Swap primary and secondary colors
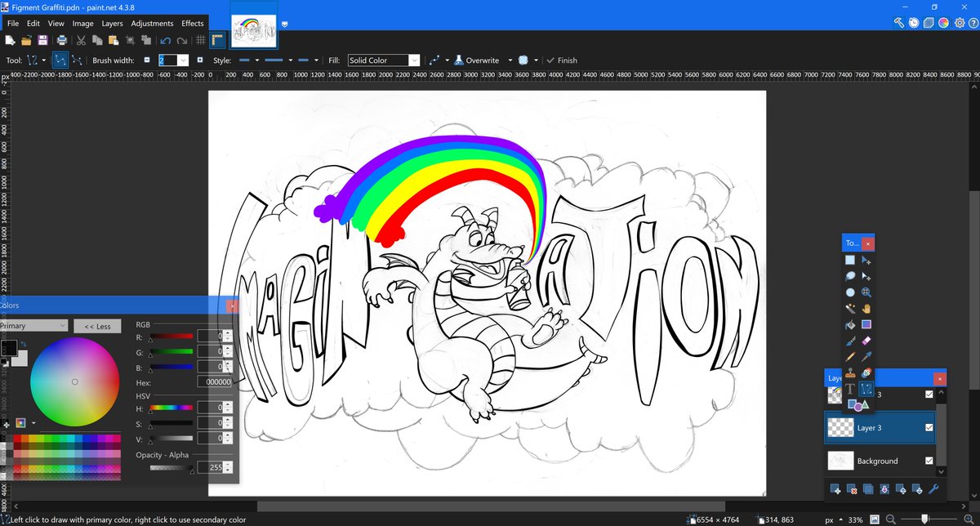This screenshot has width=980, height=526. (23, 344)
